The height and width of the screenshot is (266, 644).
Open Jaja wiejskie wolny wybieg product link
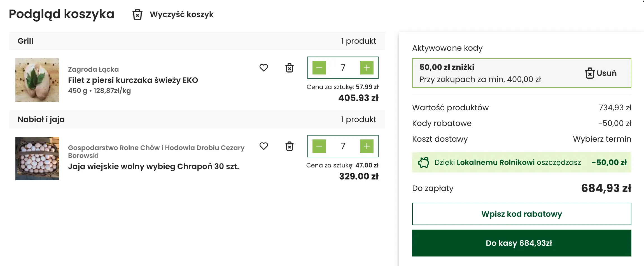click(x=153, y=166)
